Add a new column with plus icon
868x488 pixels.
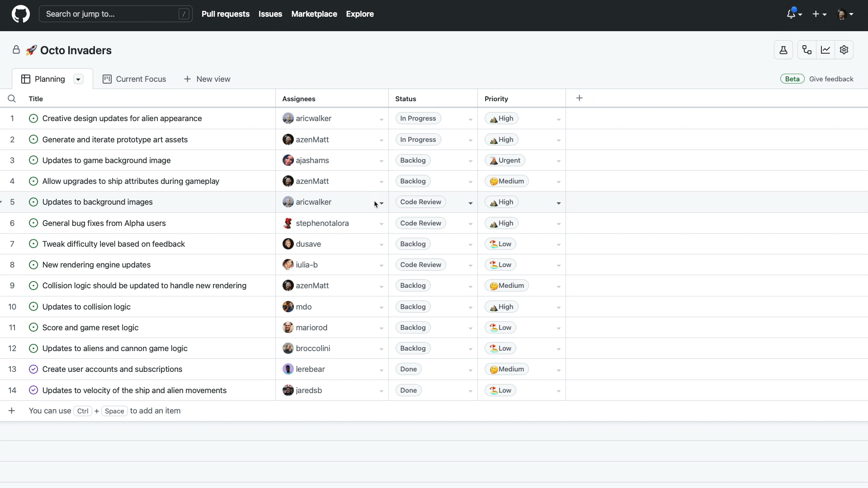click(580, 98)
